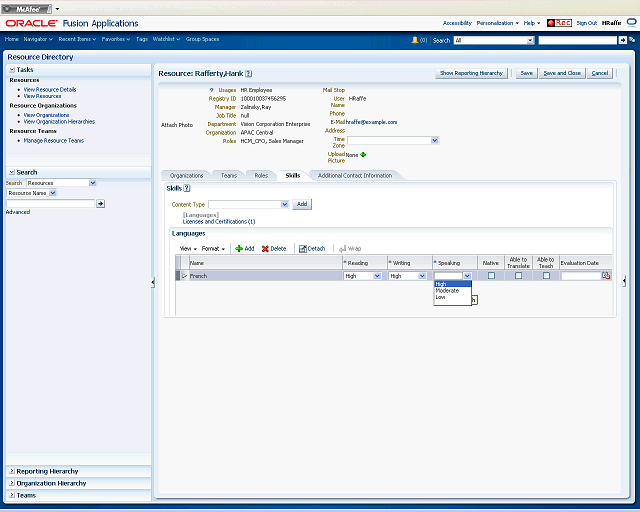640x512 pixels.
Task: Expand the Teams panel at bottom left
Action: pyautogui.click(x=12, y=495)
